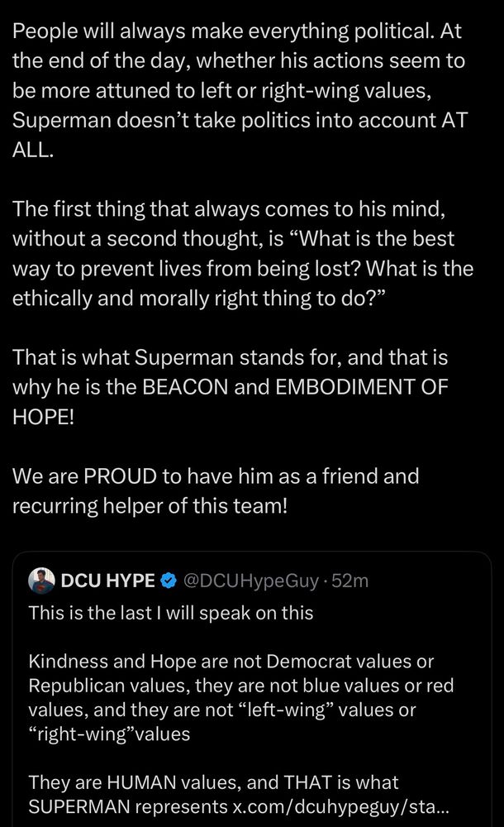The height and width of the screenshot is (827, 504).
Task: Click the "They are HUMAN values" sentence
Action: (x=213, y=782)
